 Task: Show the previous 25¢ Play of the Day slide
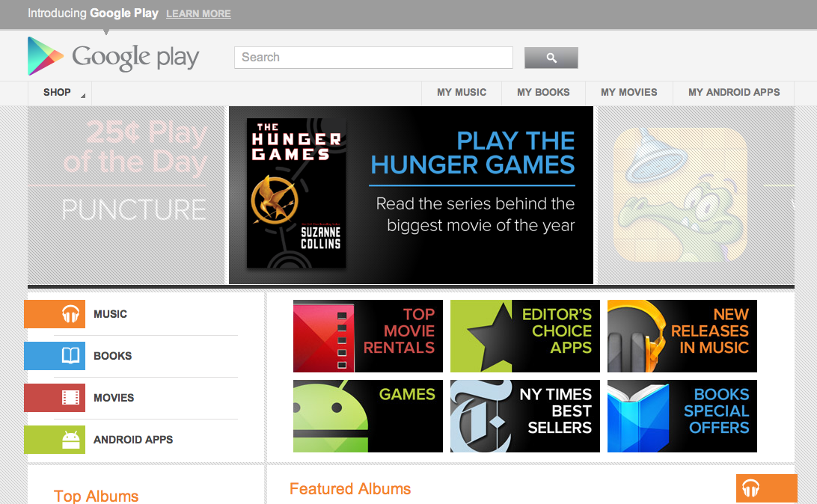pos(126,195)
